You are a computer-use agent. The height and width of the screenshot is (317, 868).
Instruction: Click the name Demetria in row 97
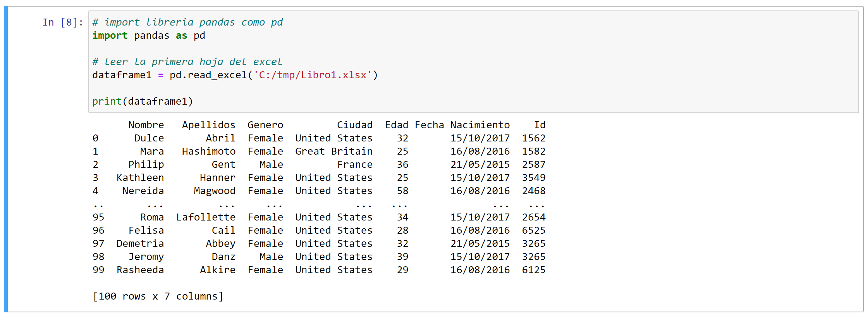(x=140, y=244)
